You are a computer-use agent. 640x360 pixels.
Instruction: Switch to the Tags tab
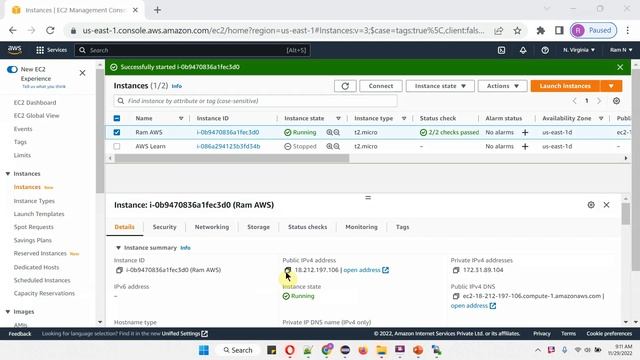click(402, 227)
